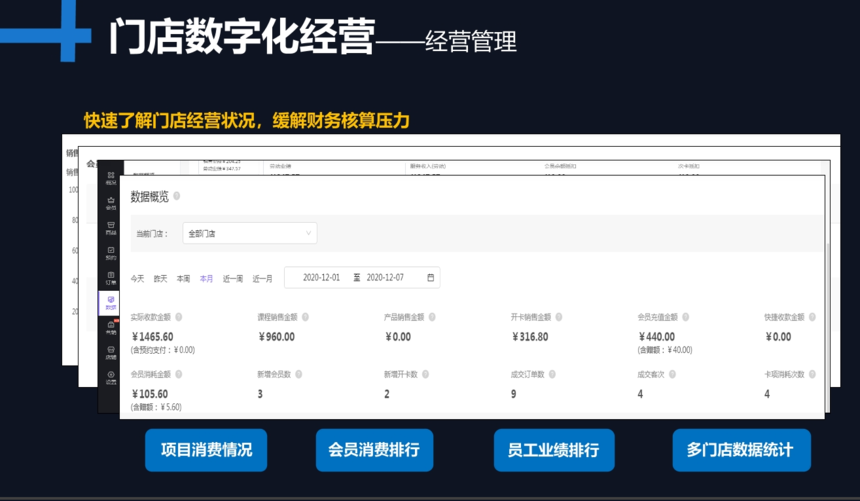Open the 全部门店 store dropdown

pyautogui.click(x=250, y=233)
